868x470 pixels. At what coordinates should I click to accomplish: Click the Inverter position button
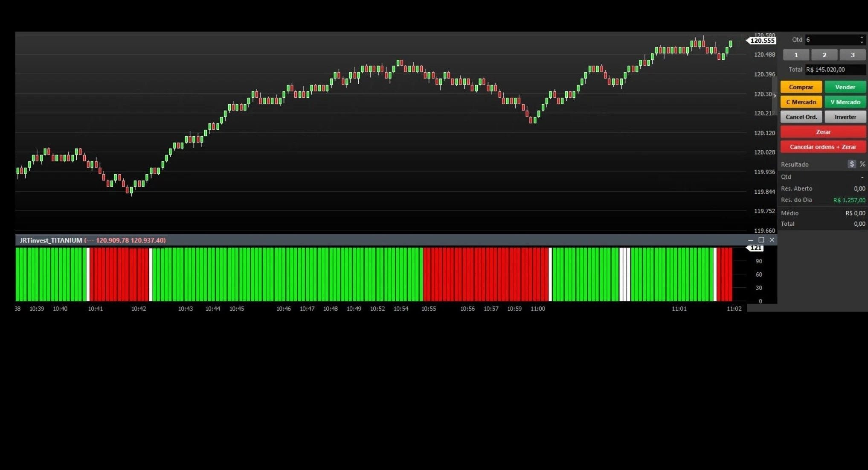[x=845, y=117]
